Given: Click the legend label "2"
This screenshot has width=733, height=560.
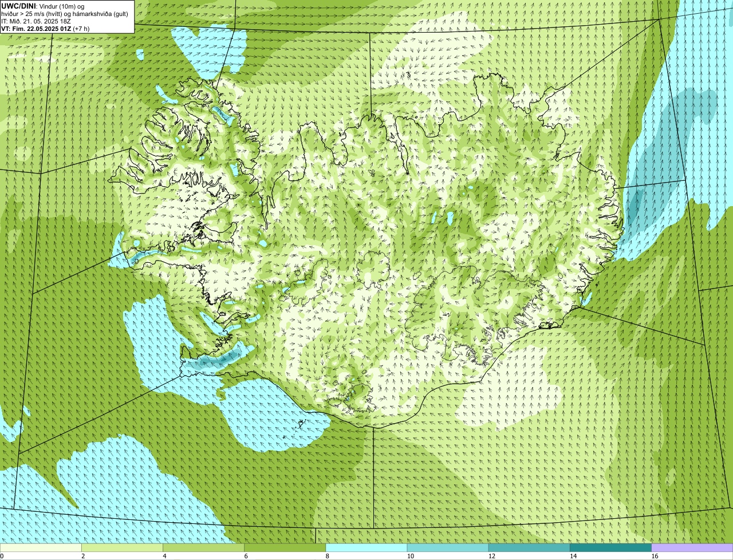Looking at the screenshot, I should point(83,556).
